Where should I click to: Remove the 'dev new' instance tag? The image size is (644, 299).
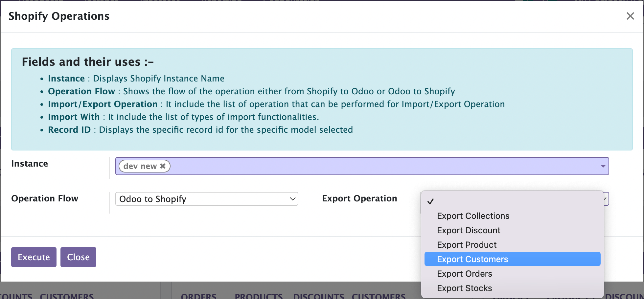[x=163, y=166]
